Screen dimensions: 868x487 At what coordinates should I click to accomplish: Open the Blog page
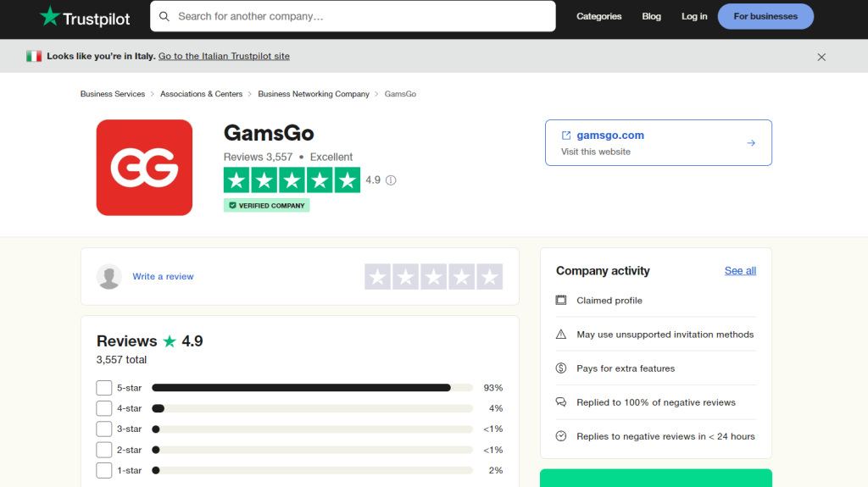click(652, 17)
